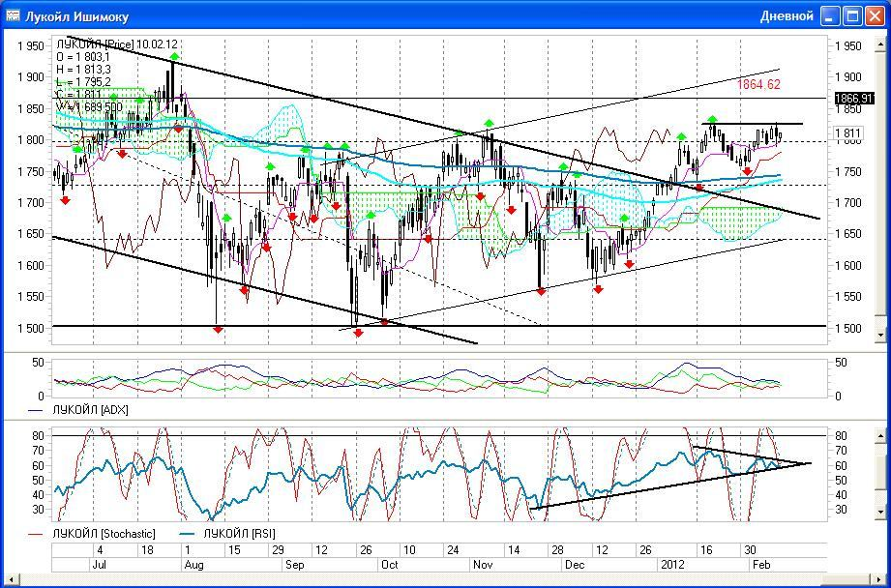Click the open value O = 1 803,1
The height and width of the screenshot is (588, 891).
pos(83,57)
